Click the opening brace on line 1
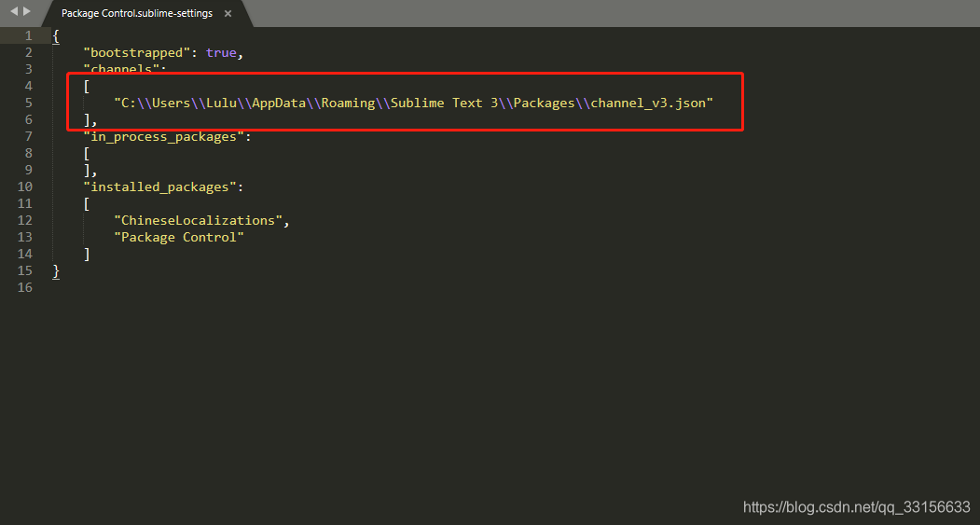The width and height of the screenshot is (980, 525). coord(56,36)
